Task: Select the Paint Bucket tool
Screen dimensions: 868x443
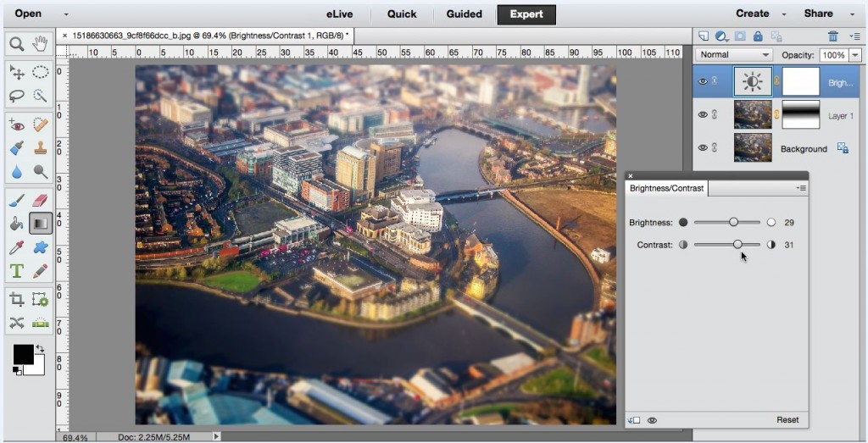Action: 17,224
